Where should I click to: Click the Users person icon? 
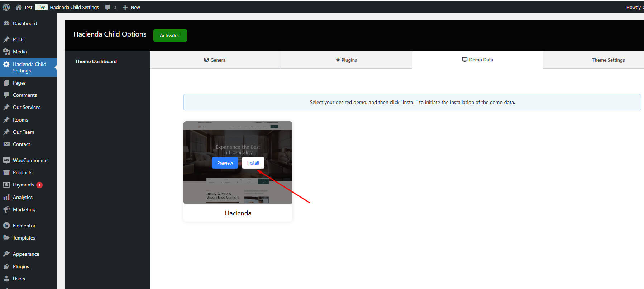point(6,279)
